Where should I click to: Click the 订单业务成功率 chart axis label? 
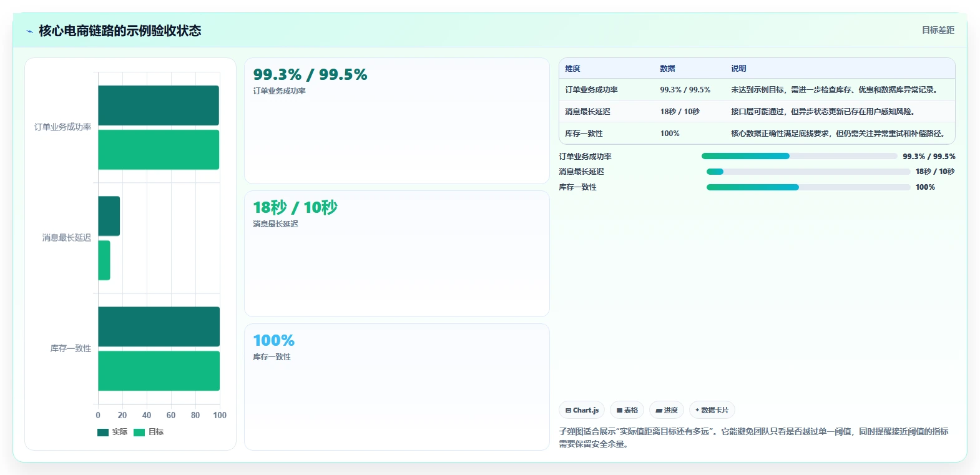(x=63, y=127)
